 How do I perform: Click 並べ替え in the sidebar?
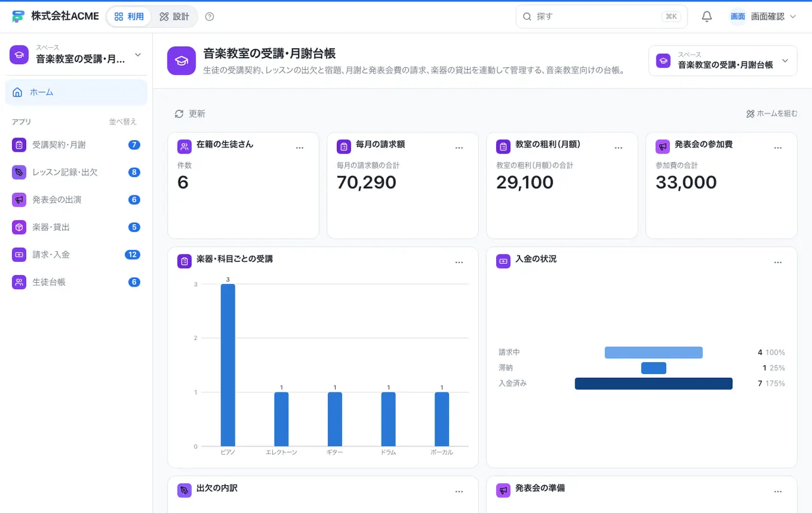click(122, 122)
